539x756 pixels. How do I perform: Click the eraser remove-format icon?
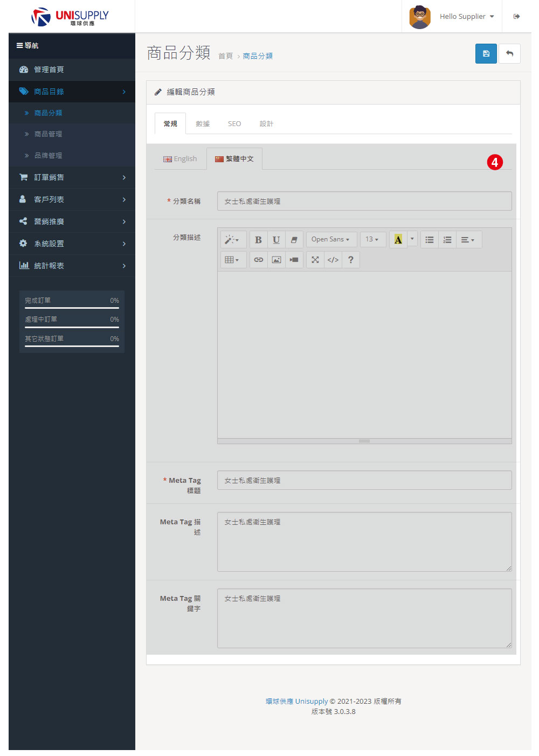294,239
